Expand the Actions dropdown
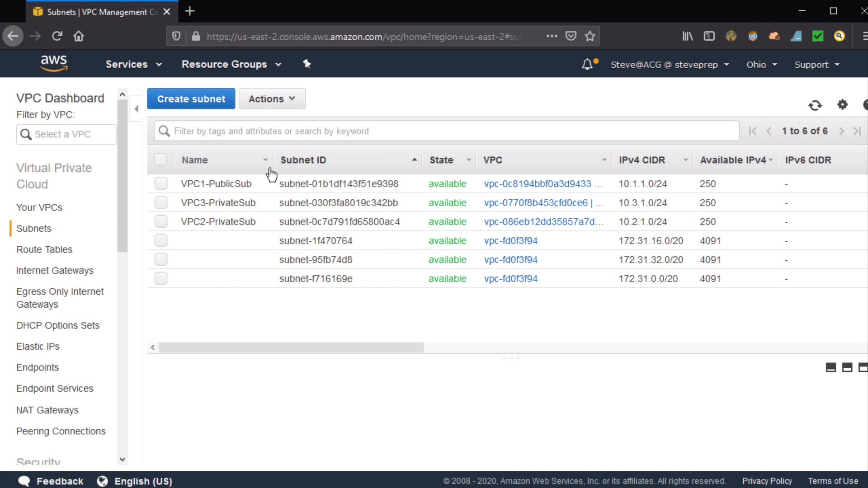Screen dimensions: 868x488 click(x=272, y=99)
